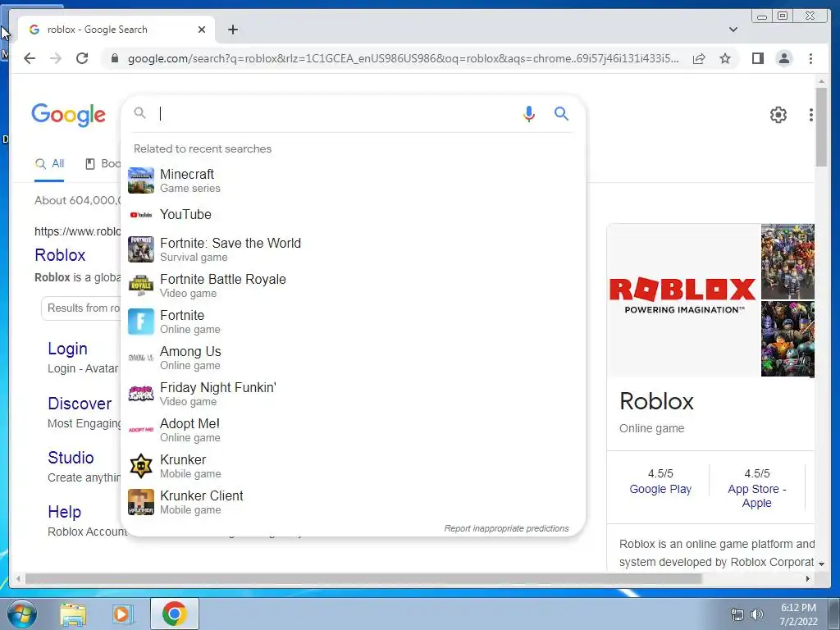The image size is (840, 630).
Task: Click the blue search magnifier button
Action: click(x=561, y=113)
